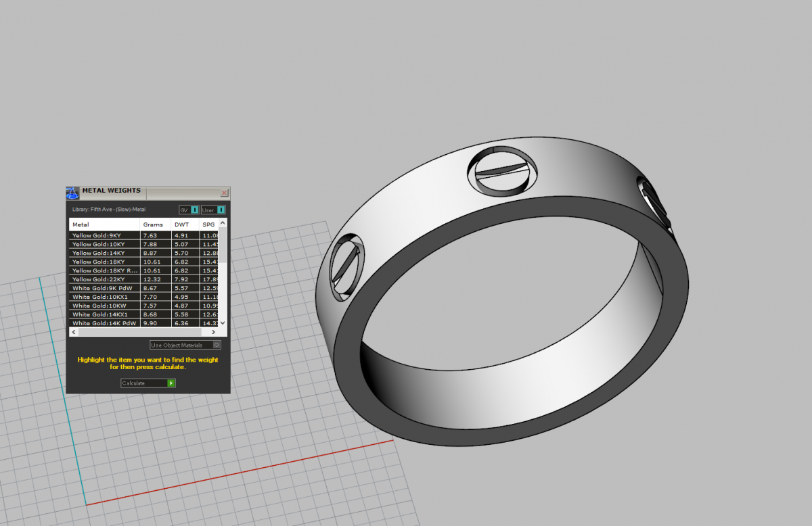
Task: Click the 9.90 grams value
Action: pos(150,323)
